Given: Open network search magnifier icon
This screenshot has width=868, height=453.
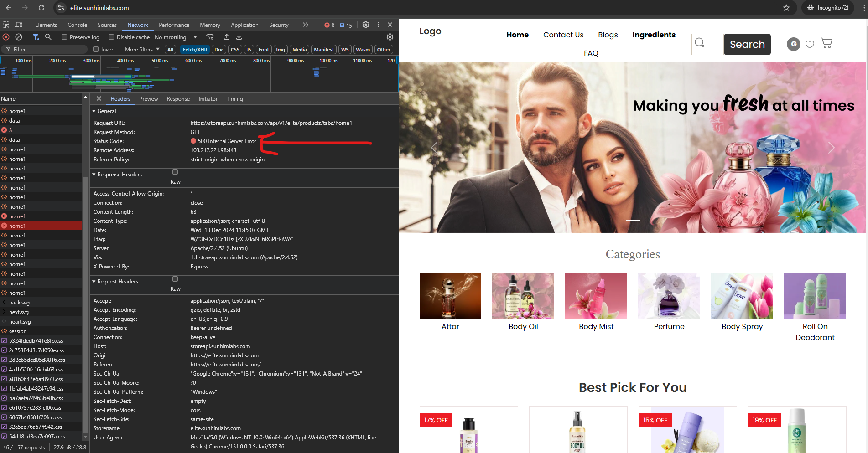Looking at the screenshot, I should click(48, 37).
